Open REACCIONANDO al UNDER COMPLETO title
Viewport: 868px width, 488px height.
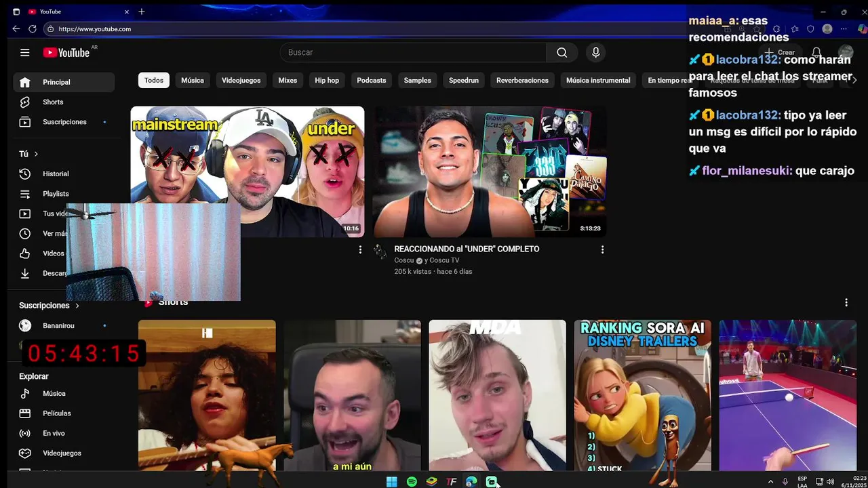(467, 249)
